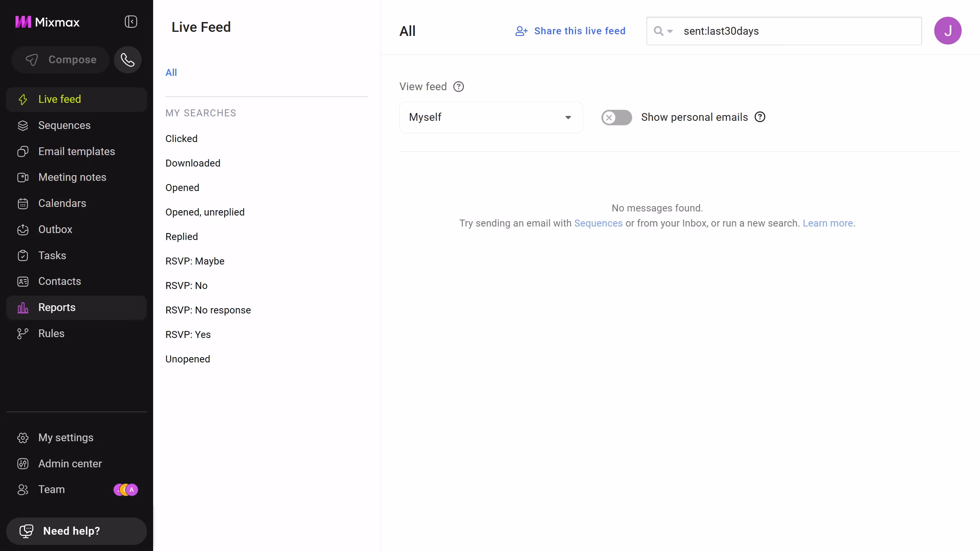Click the Reports bar chart icon
The height and width of the screenshot is (551, 980).
(x=23, y=307)
